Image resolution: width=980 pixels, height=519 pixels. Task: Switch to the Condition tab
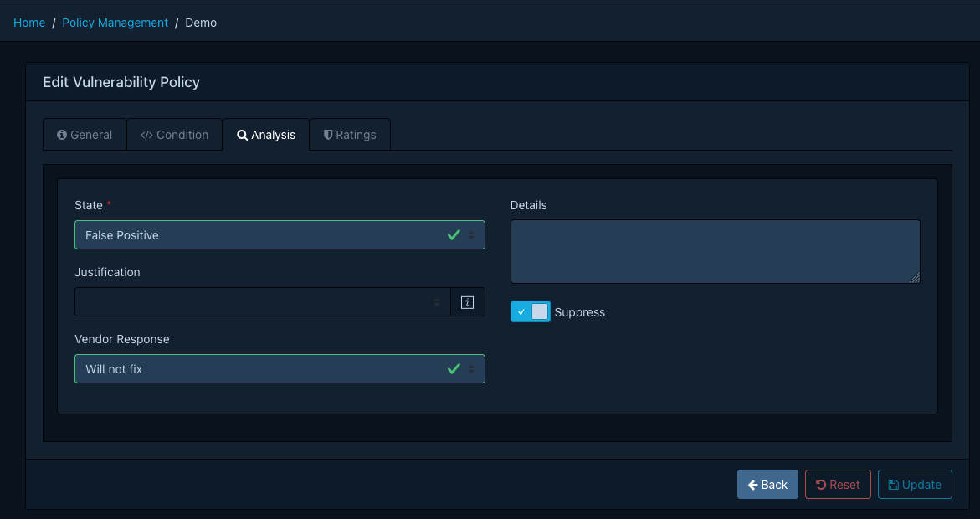coord(174,134)
